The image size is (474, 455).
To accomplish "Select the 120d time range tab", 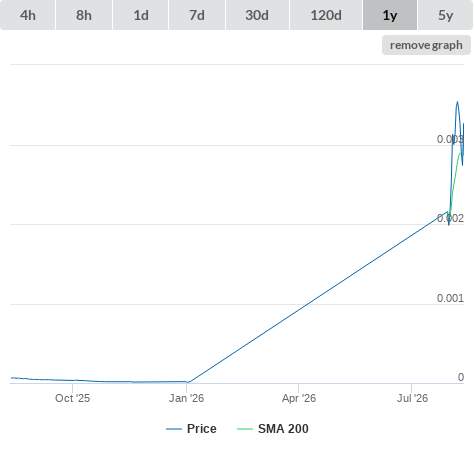I will click(x=326, y=15).
